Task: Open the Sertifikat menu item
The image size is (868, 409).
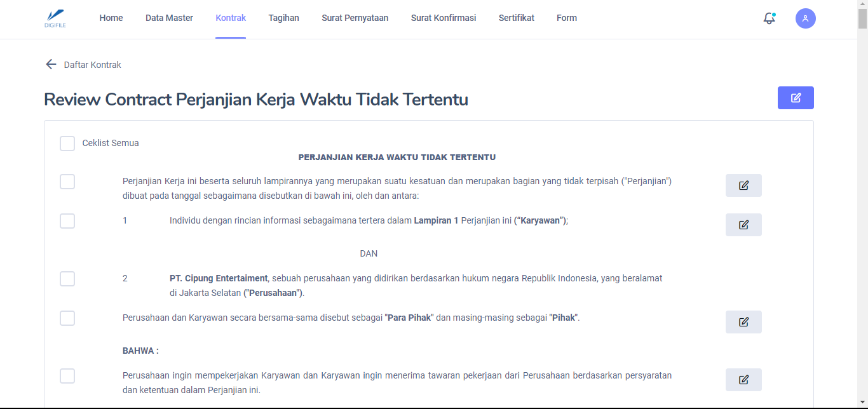Action: tap(516, 18)
